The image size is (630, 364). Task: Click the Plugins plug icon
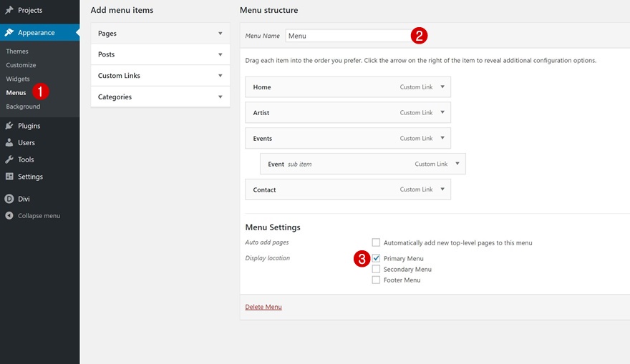point(9,126)
